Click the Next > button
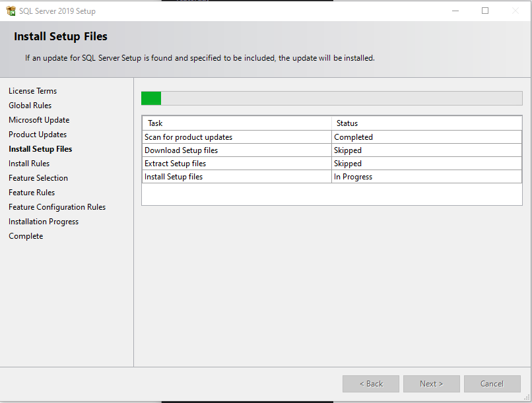The image size is (532, 403). [x=432, y=384]
